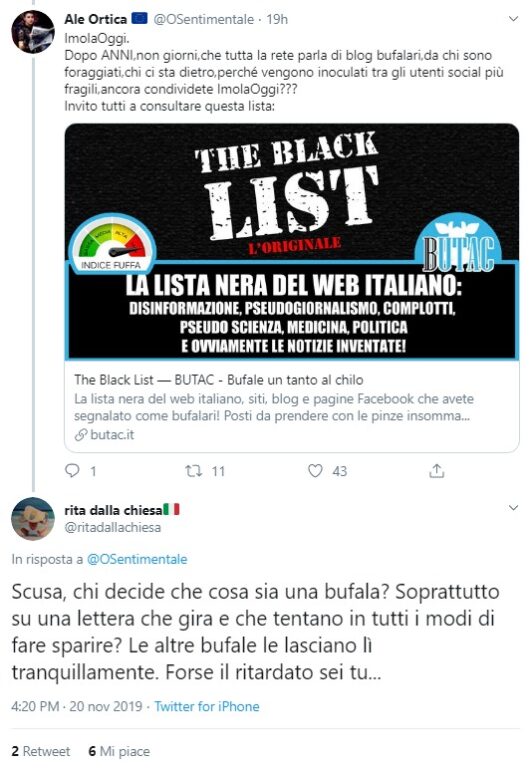532x768 pixels.
Task: Like the tweet with the heart icon
Action: (x=315, y=471)
